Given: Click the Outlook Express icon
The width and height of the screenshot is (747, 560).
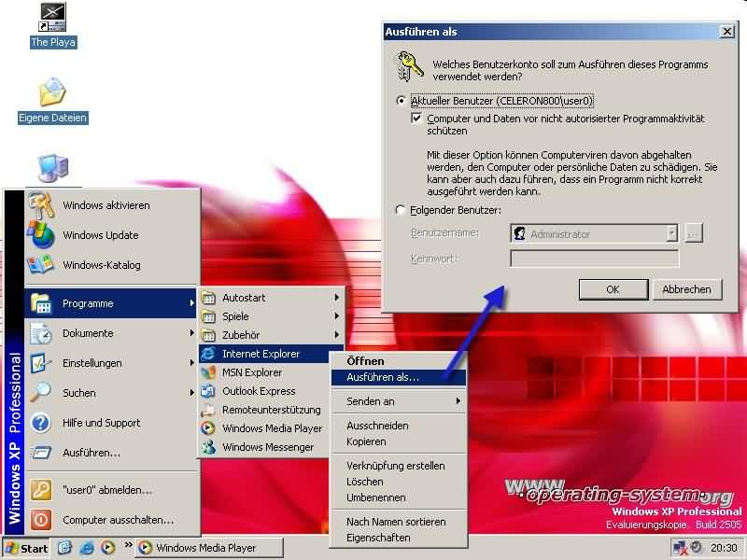Looking at the screenshot, I should tap(208, 391).
